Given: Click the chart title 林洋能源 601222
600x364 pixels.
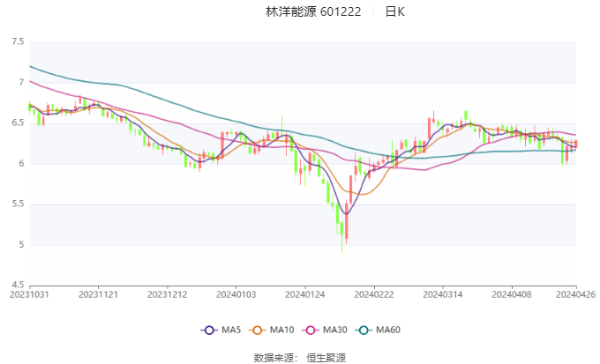Looking at the screenshot, I should tap(313, 11).
